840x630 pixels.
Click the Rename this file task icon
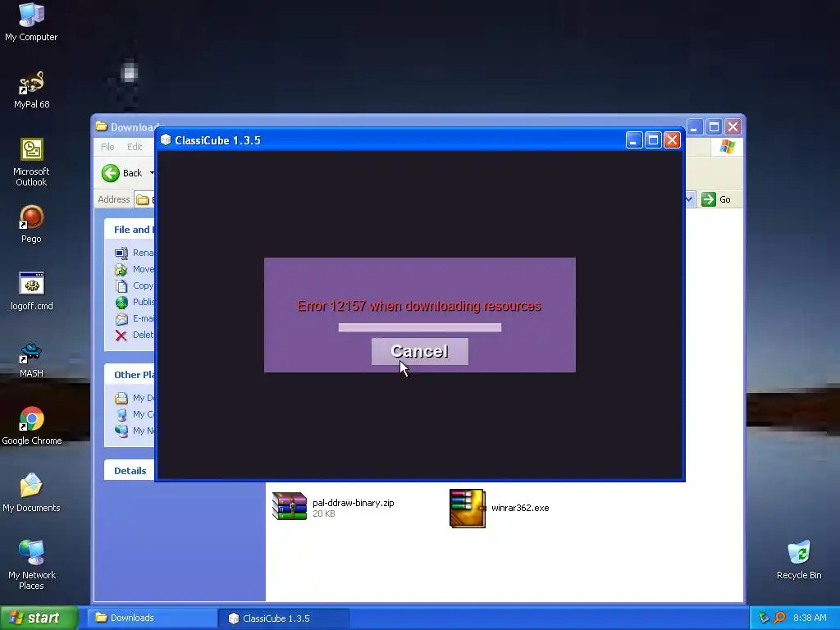coord(121,253)
